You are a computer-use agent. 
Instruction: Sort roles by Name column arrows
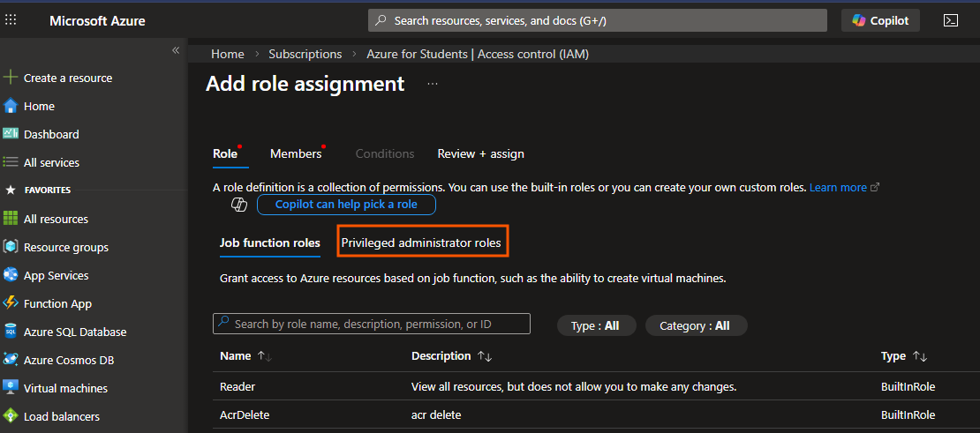264,356
